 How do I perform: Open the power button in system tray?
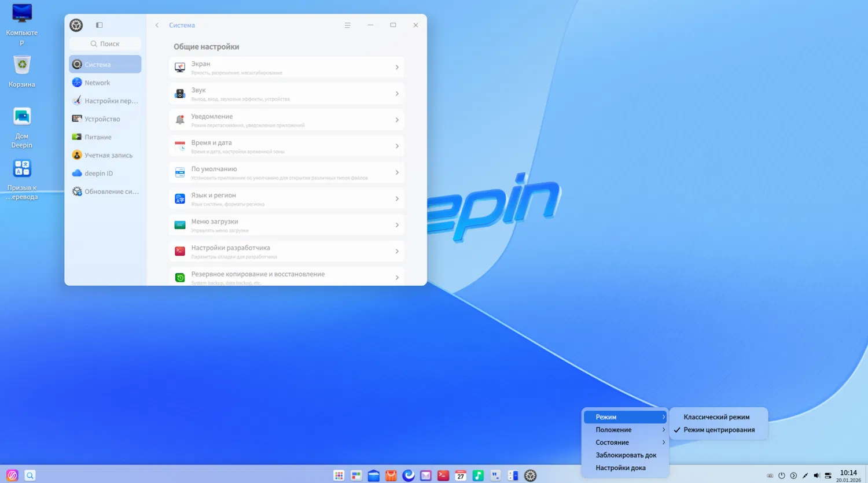[x=782, y=475]
